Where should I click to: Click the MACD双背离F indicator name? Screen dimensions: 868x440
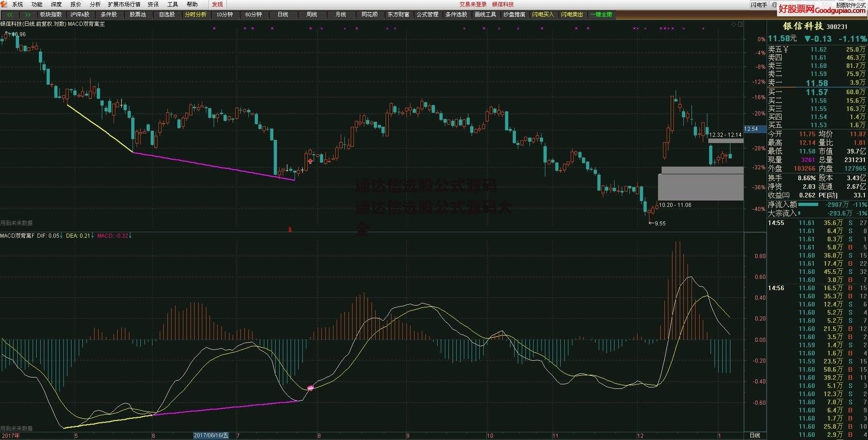tap(17, 235)
